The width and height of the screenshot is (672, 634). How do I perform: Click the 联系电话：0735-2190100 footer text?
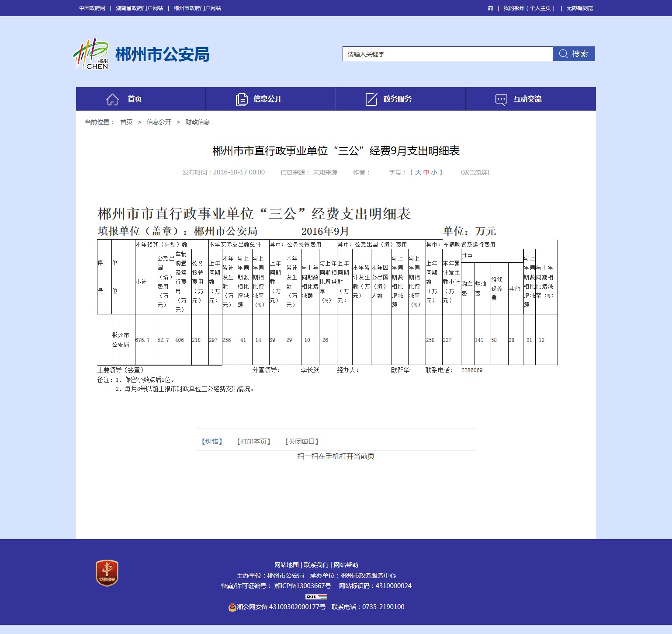[368, 607]
